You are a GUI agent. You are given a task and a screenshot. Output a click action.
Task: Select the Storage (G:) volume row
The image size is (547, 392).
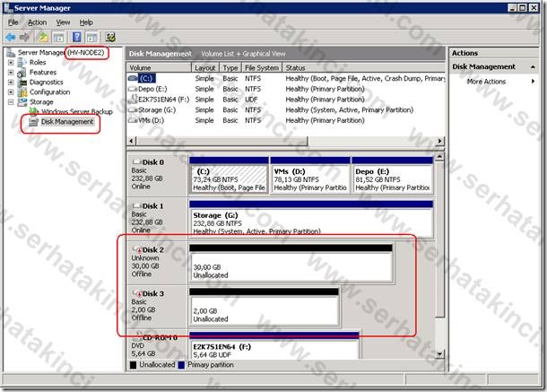coord(286,110)
